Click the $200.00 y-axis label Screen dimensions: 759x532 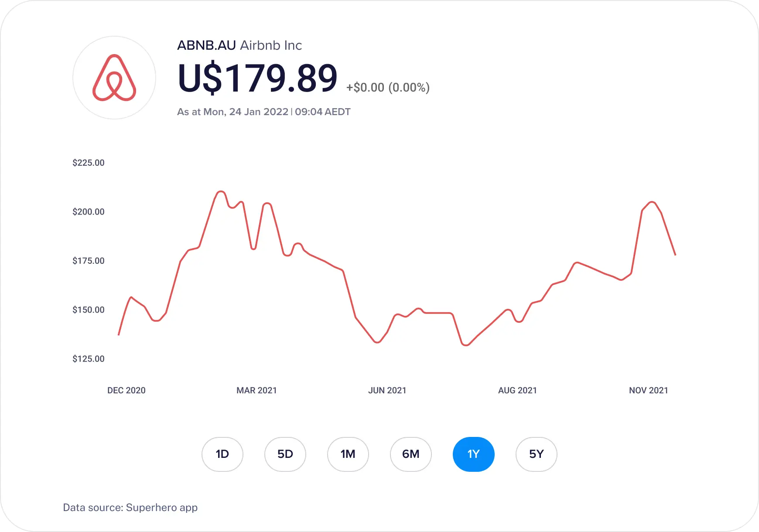point(89,211)
